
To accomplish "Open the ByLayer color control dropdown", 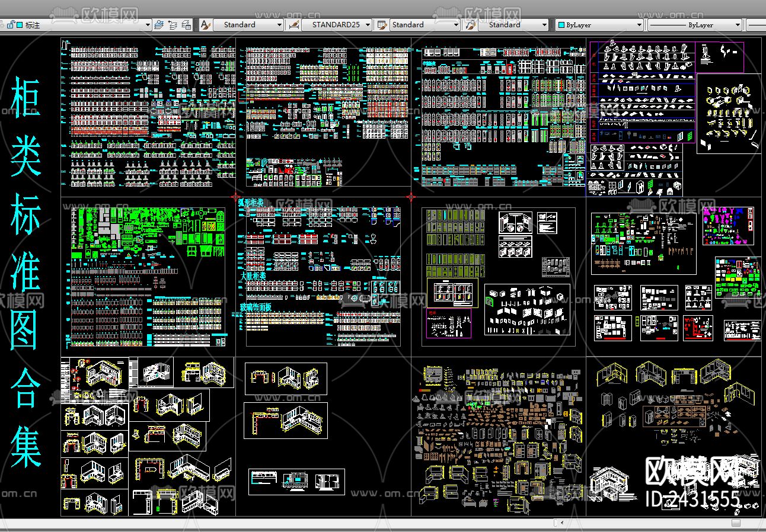I will (x=639, y=25).
